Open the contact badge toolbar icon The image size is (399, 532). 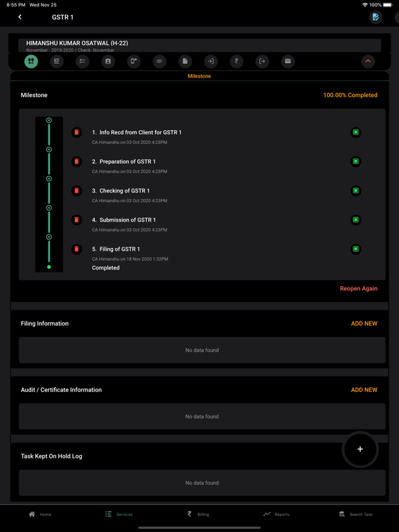pyautogui.click(x=108, y=62)
